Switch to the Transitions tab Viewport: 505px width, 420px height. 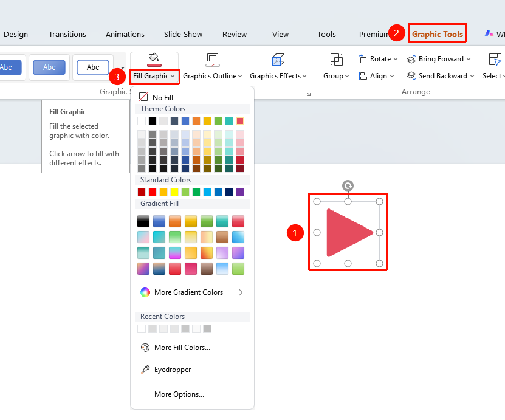(x=67, y=35)
